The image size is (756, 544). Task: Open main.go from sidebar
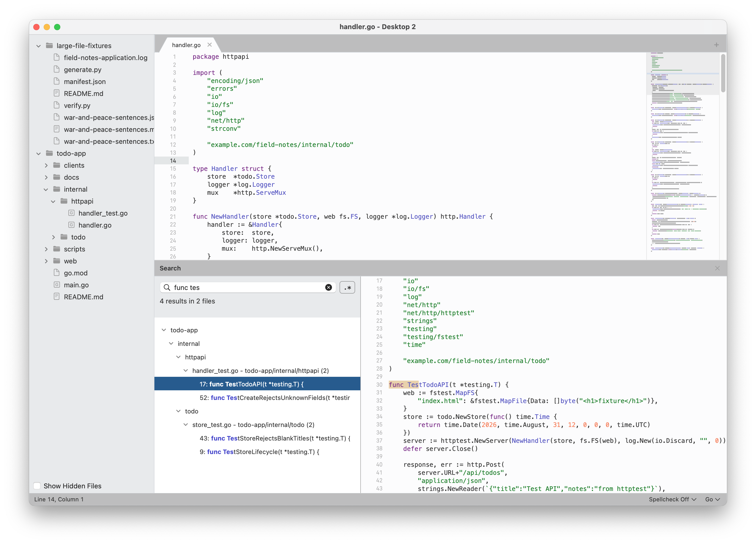tap(76, 285)
